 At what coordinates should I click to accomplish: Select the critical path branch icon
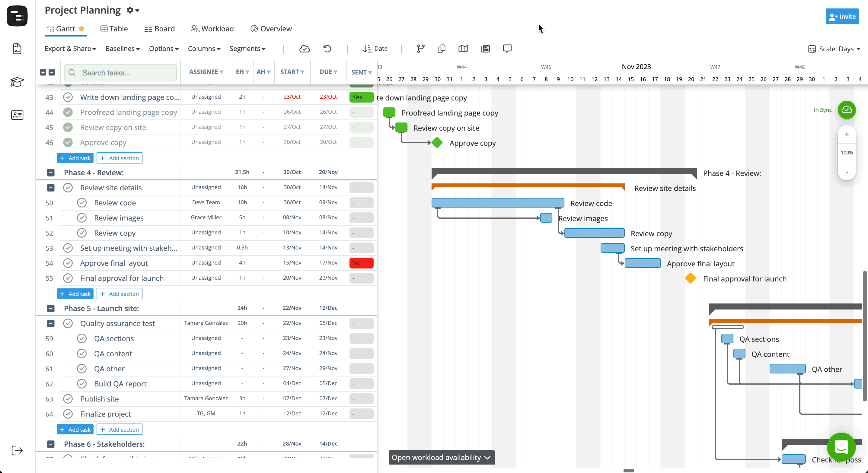point(420,49)
